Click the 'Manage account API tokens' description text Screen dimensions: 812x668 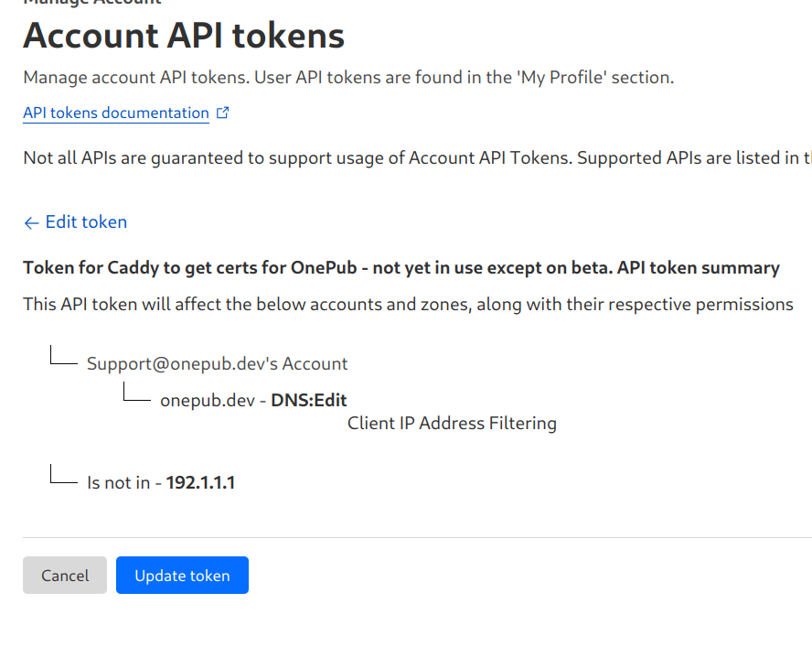click(348, 78)
